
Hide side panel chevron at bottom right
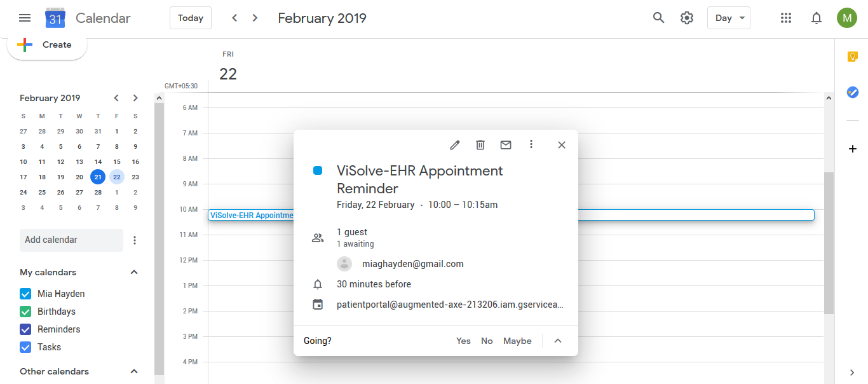(x=853, y=373)
